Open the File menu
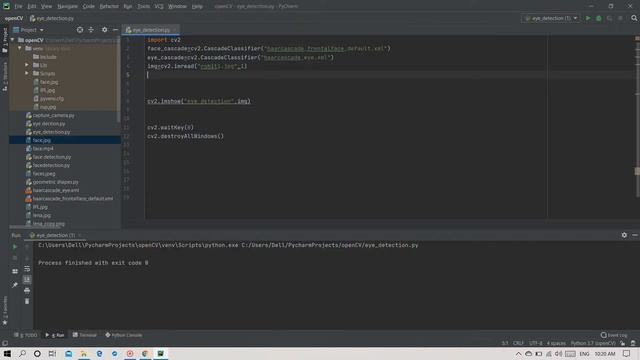The height and width of the screenshot is (360, 640). [18, 7]
